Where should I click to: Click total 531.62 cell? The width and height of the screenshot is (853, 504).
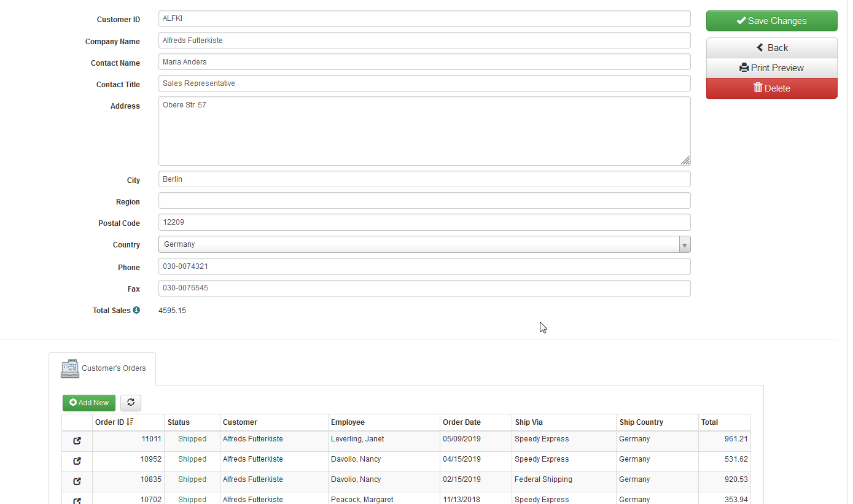click(725, 462)
